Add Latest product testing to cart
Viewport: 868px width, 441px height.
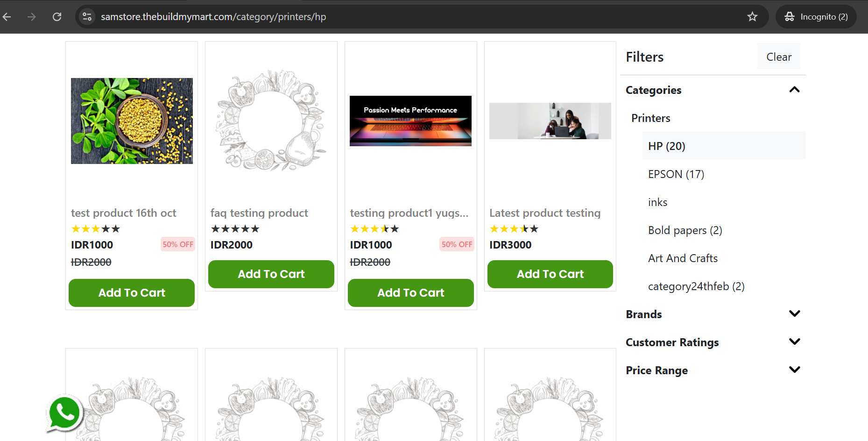550,274
